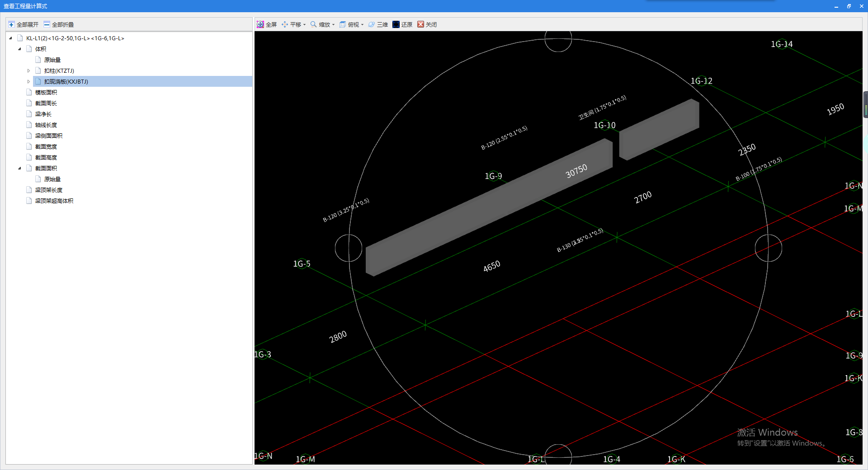Click the 4650 dimension label

point(492,266)
